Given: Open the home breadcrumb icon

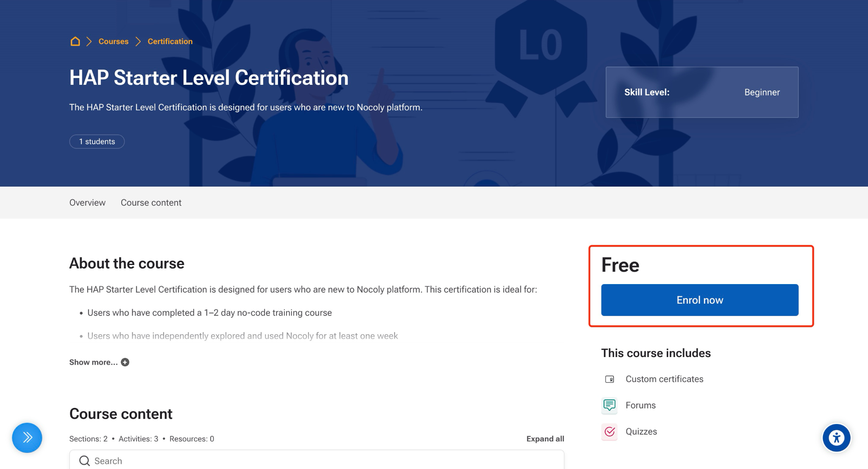Looking at the screenshot, I should pos(75,41).
